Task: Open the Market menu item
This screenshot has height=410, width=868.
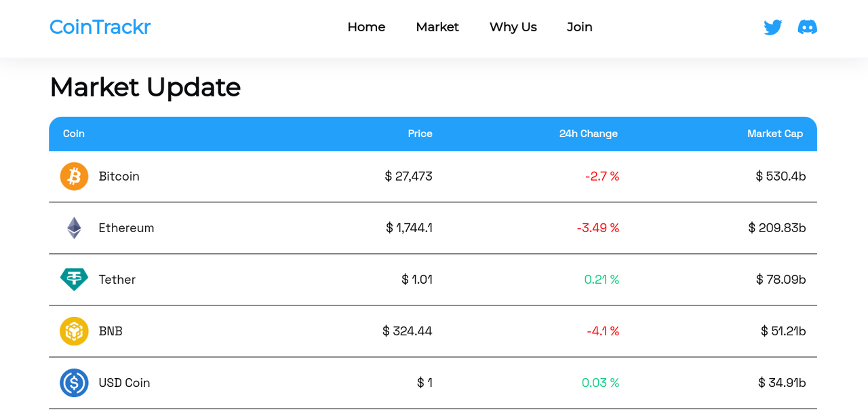Action: click(x=437, y=27)
